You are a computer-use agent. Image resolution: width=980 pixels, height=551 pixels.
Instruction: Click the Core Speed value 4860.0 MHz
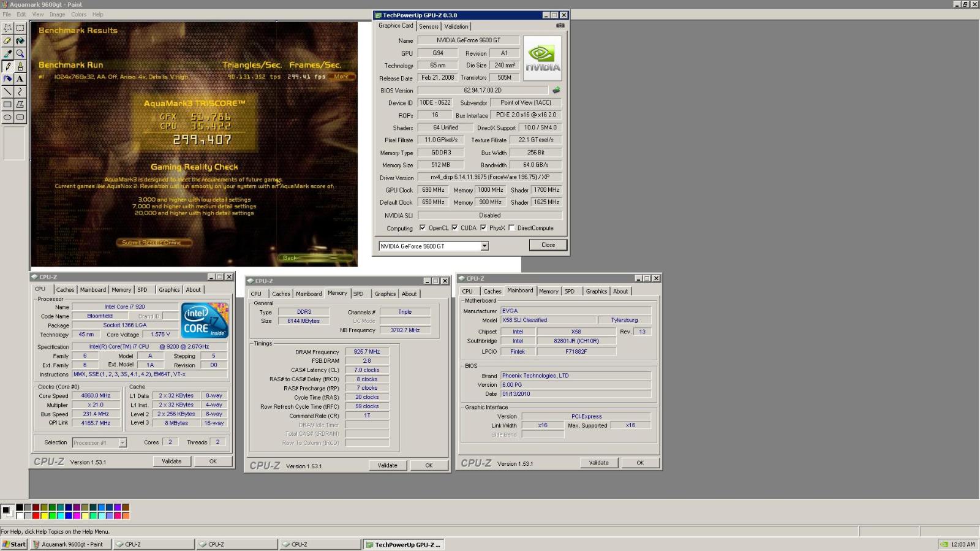pos(96,396)
